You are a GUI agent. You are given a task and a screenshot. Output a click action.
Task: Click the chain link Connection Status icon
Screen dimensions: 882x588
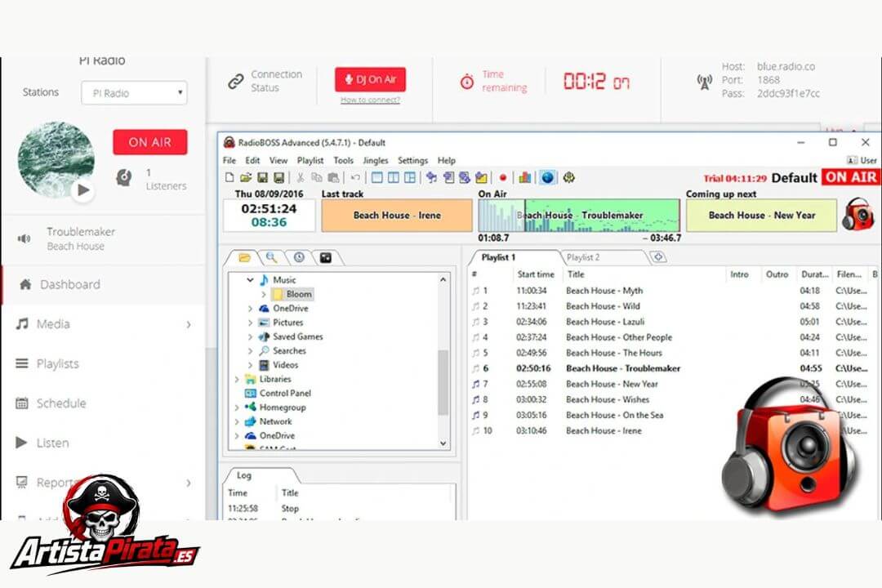(235, 82)
